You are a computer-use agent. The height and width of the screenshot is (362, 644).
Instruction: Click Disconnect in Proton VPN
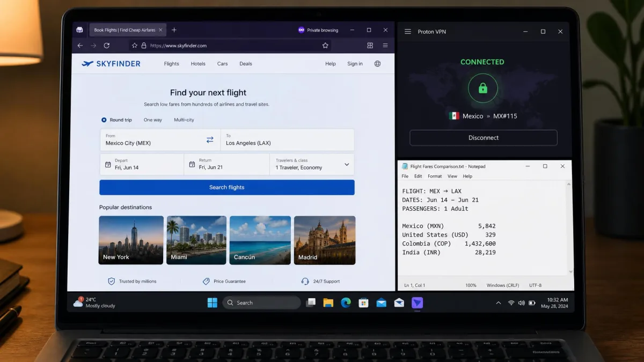pos(484,138)
